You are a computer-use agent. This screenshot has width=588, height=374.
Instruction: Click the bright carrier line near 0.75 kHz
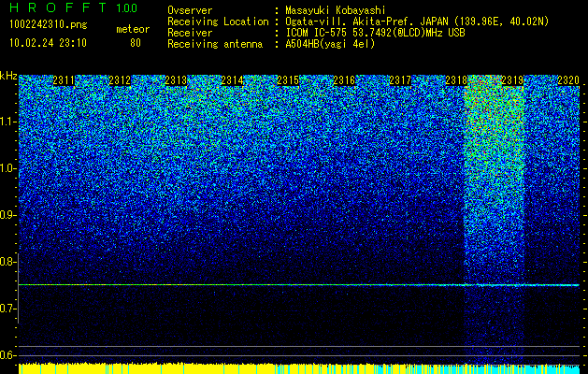[x=299, y=285]
